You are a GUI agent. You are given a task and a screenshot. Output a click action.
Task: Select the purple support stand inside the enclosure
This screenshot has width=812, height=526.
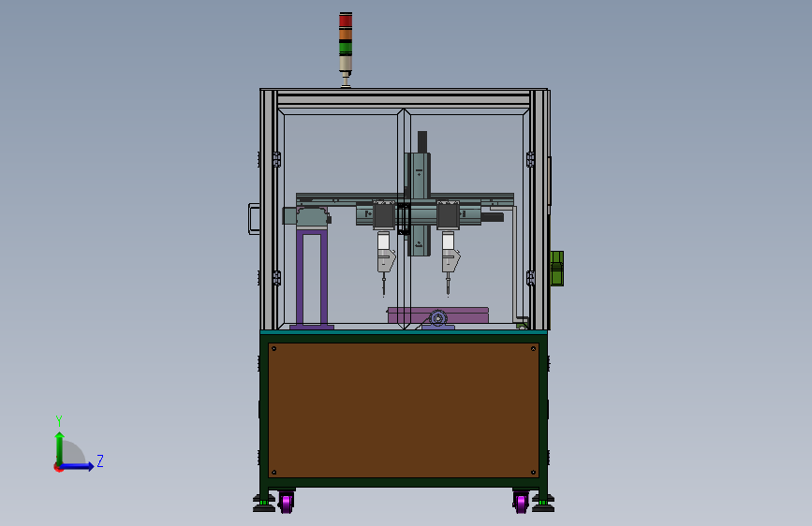[312, 279]
